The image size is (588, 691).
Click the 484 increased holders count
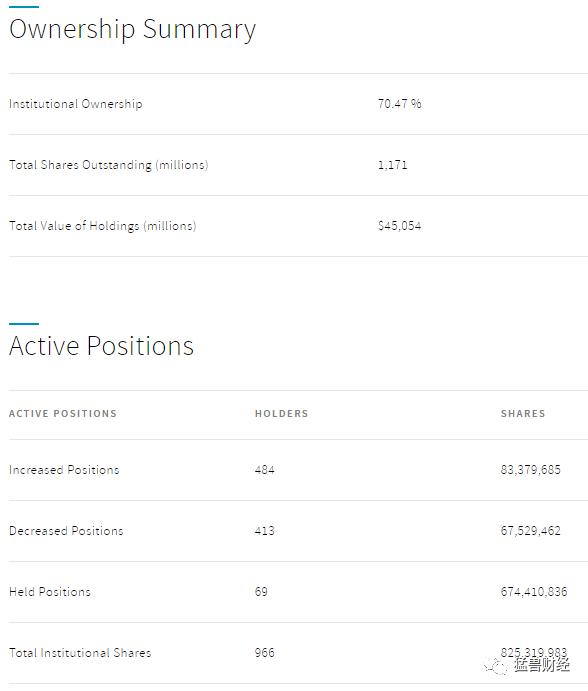[x=264, y=470]
